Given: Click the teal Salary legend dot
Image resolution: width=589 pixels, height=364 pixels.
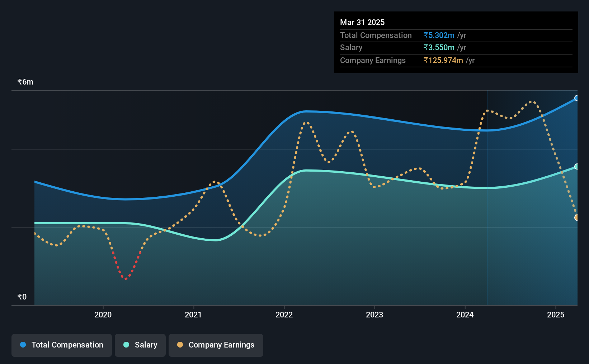Looking at the screenshot, I should [x=126, y=345].
